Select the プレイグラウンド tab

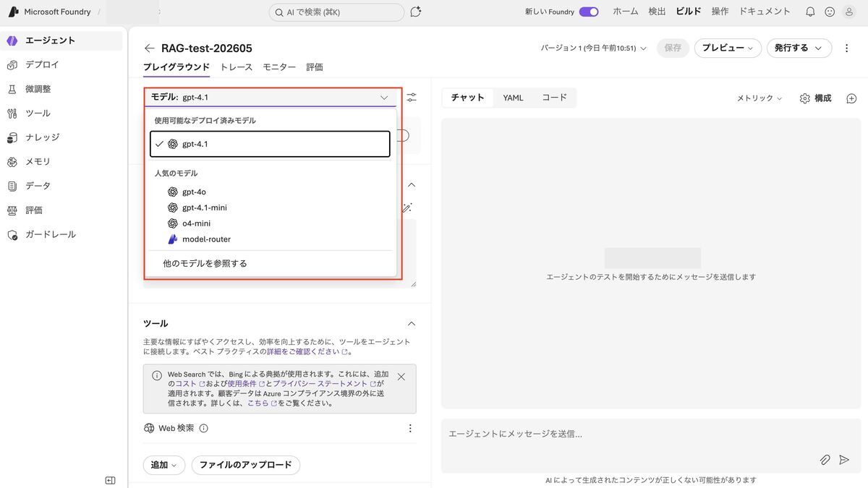pos(176,67)
